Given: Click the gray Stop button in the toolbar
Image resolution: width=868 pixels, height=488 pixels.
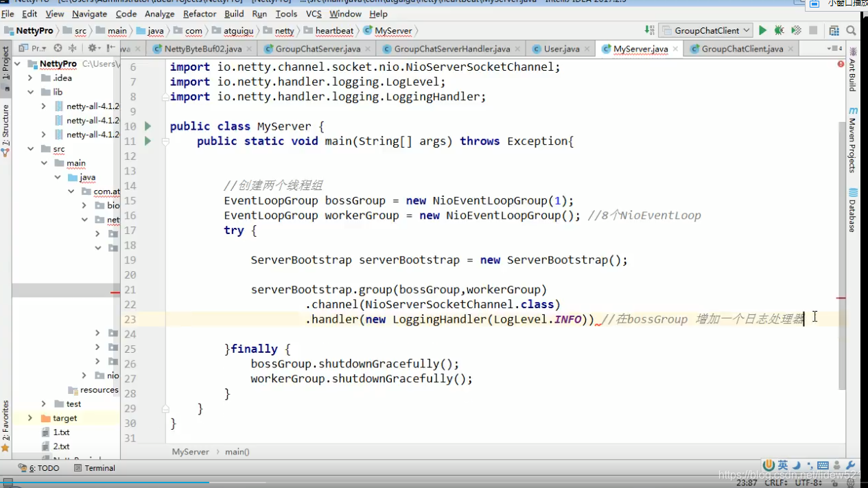Looking at the screenshot, I should [x=813, y=30].
